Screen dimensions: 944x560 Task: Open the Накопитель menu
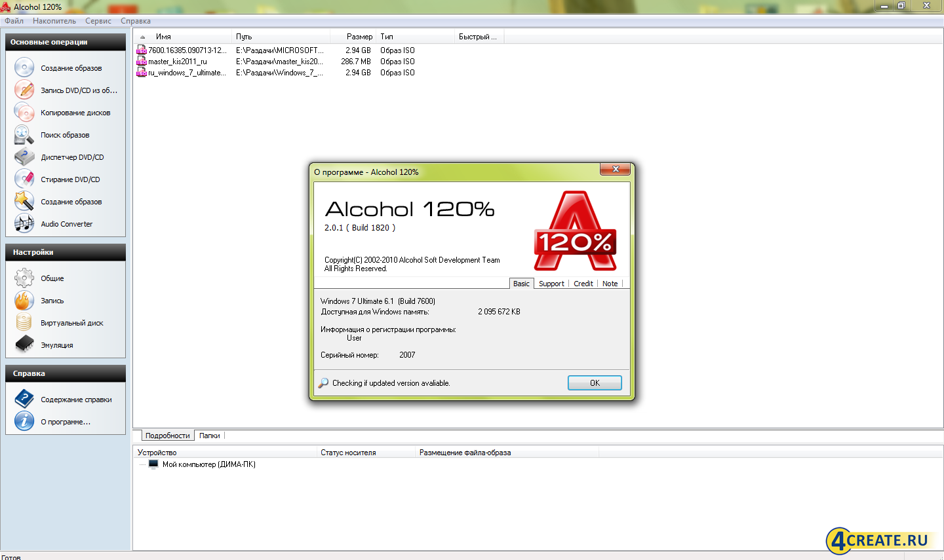pos(54,21)
